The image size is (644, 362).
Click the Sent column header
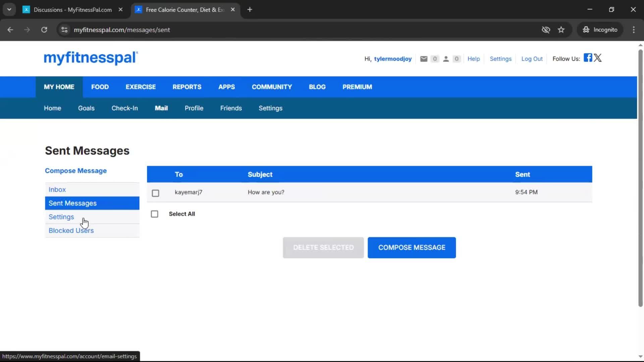[x=523, y=174]
